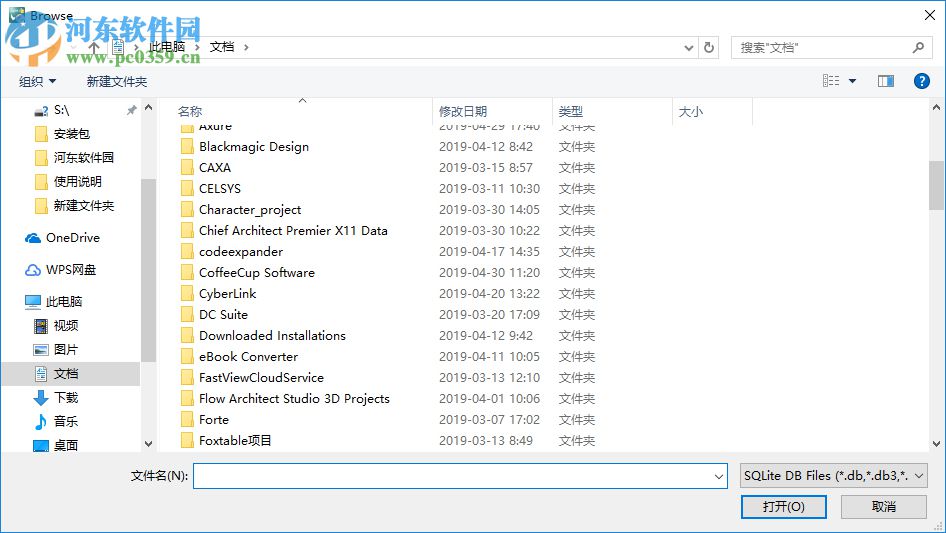946x533 pixels.
Task: Click the change view layout icon
Action: click(x=831, y=81)
